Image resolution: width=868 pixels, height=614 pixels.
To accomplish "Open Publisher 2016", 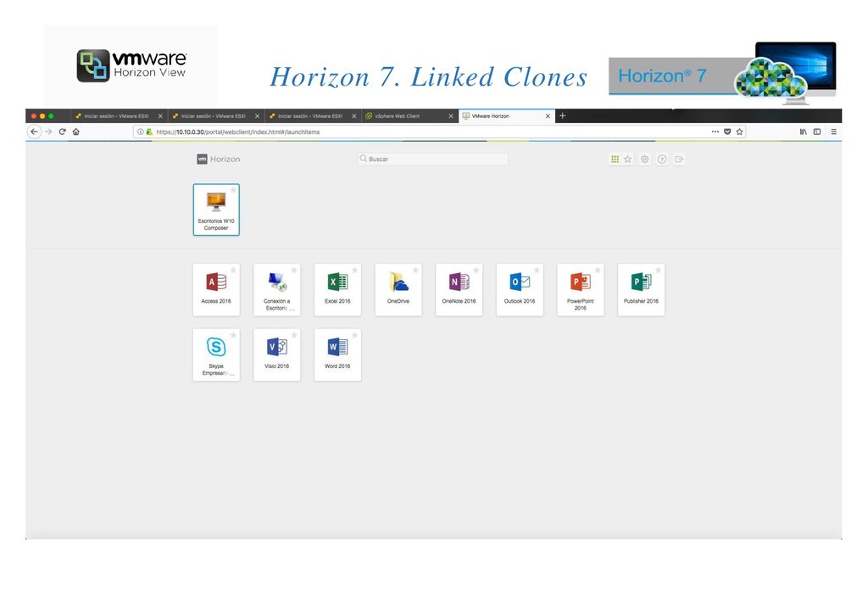I will (641, 289).
